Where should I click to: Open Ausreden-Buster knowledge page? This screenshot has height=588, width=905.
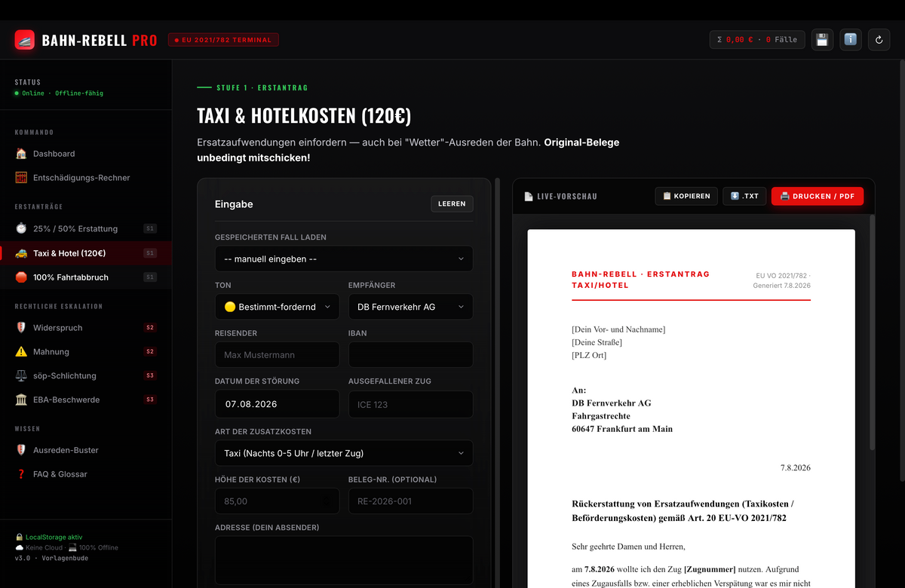[x=85, y=450]
